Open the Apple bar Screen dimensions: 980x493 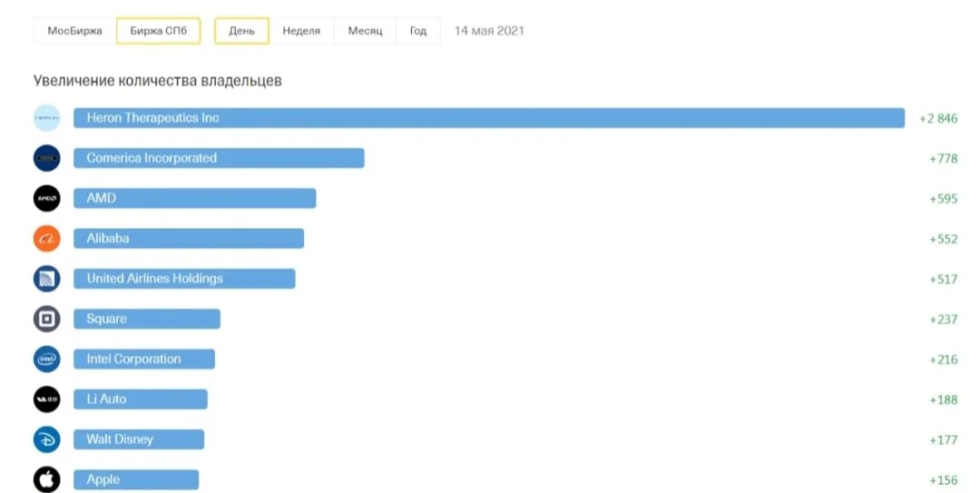(136, 480)
